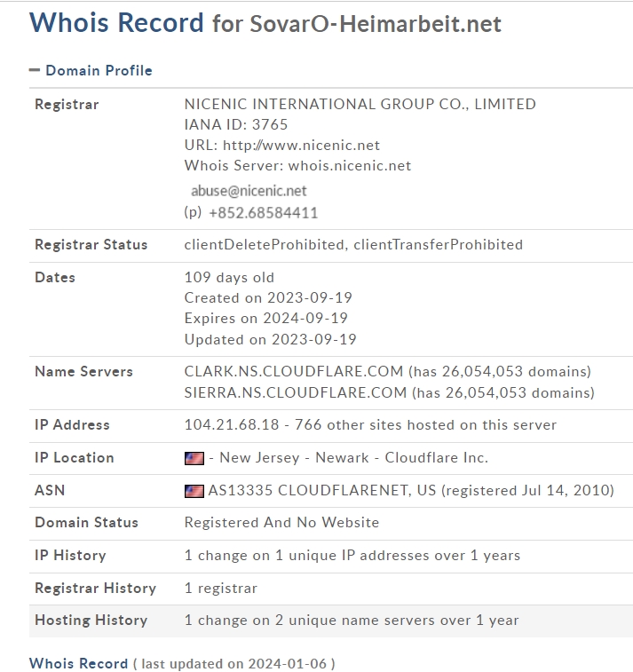Viewport: 633px width, 672px height.
Task: Click the Hosting History name servers summary
Action: (352, 621)
